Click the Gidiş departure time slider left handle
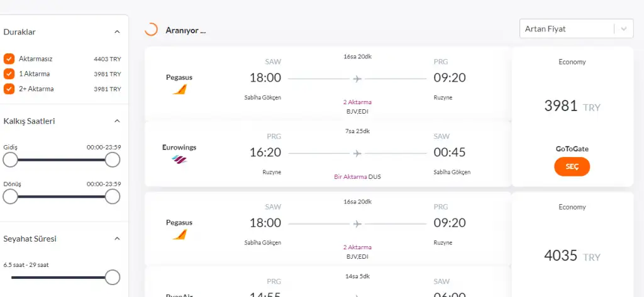Viewport: 644px width, 297px height. tap(10, 160)
